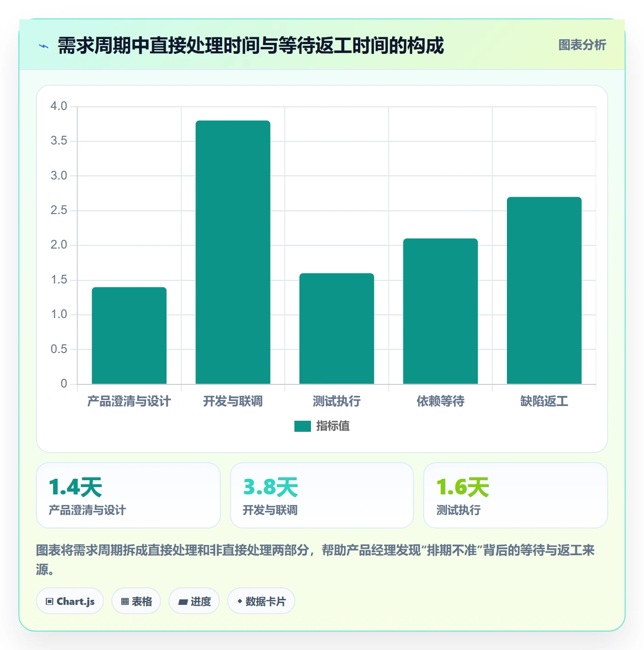The height and width of the screenshot is (650, 644).
Task: Click the 开发与联调 bar in the chart
Action: pos(233,252)
